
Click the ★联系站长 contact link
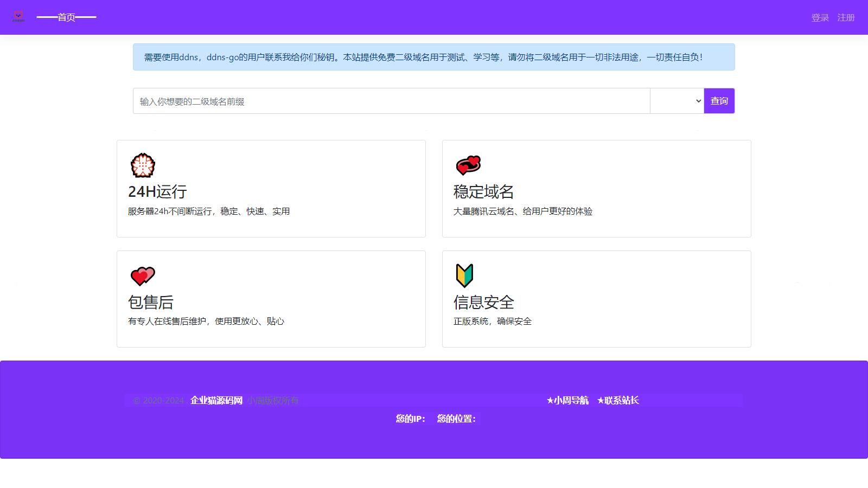618,401
